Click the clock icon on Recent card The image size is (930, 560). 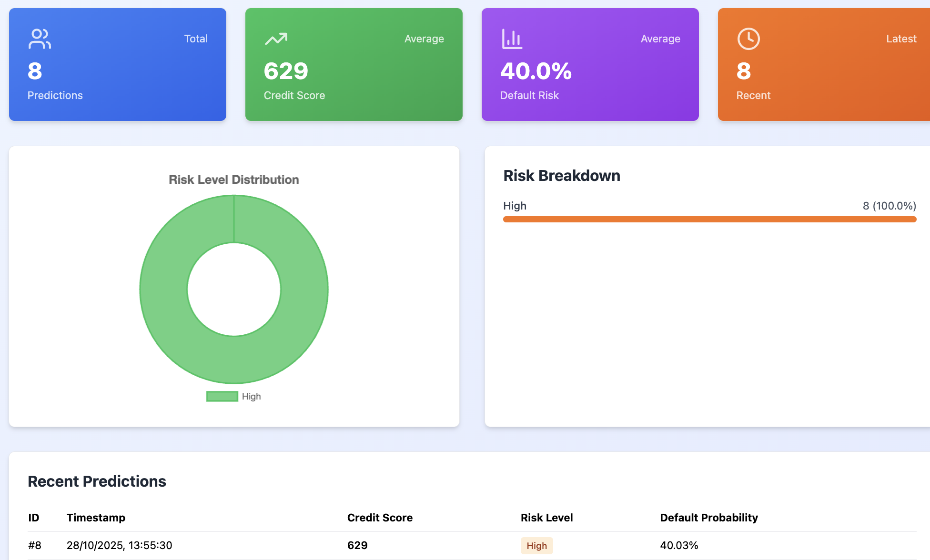click(748, 39)
